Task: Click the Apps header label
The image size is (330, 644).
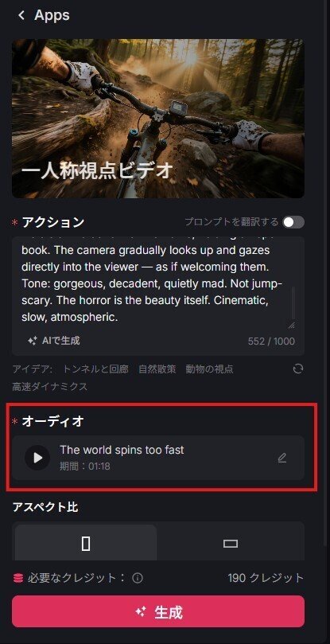Action: [x=52, y=15]
